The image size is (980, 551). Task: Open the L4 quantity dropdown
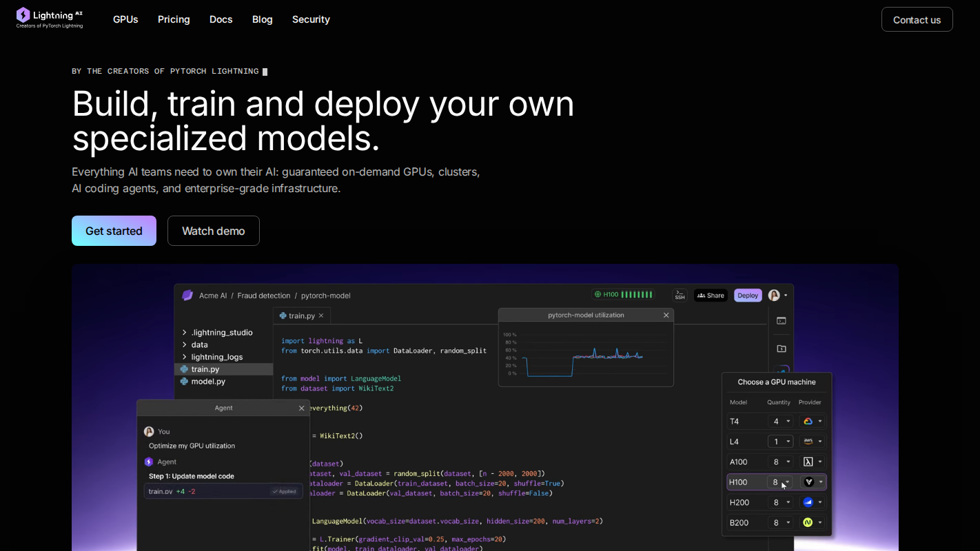(x=781, y=441)
